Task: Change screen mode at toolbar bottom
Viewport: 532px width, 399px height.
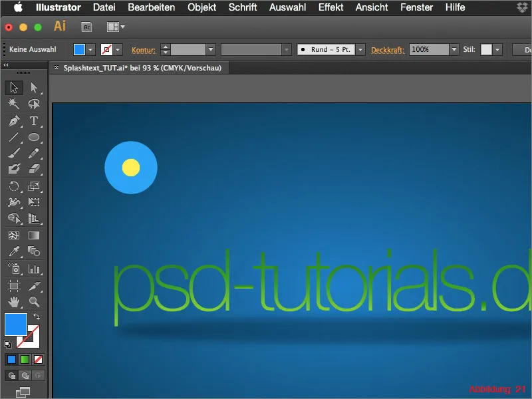Action: 23,392
